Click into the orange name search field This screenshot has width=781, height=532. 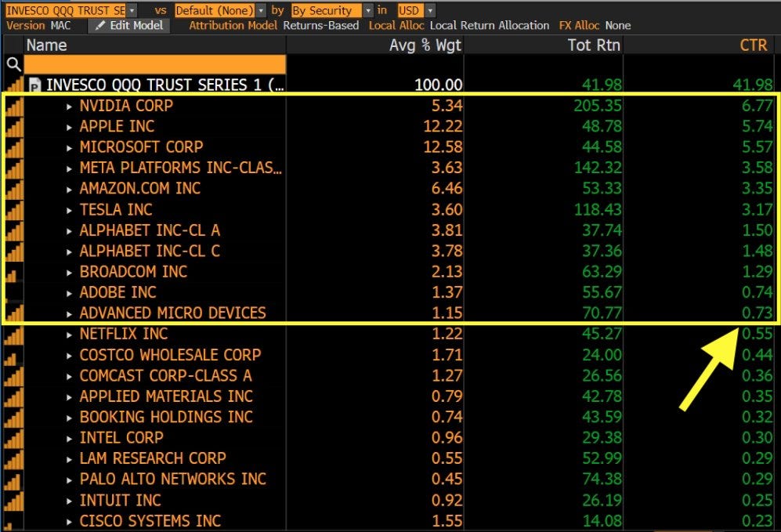(x=155, y=65)
